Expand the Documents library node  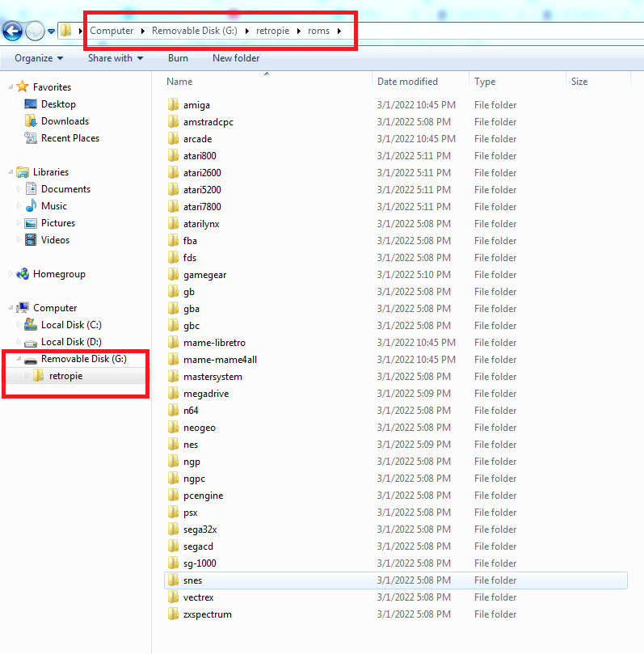[19, 189]
